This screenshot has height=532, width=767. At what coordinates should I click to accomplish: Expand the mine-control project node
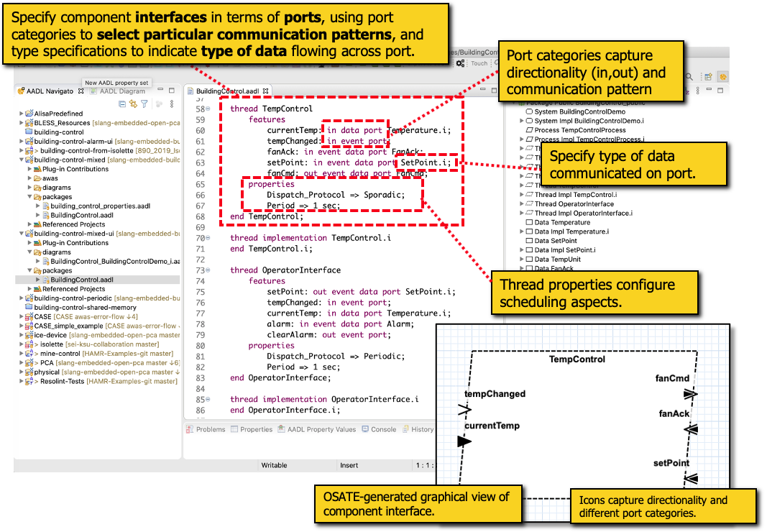(19, 354)
